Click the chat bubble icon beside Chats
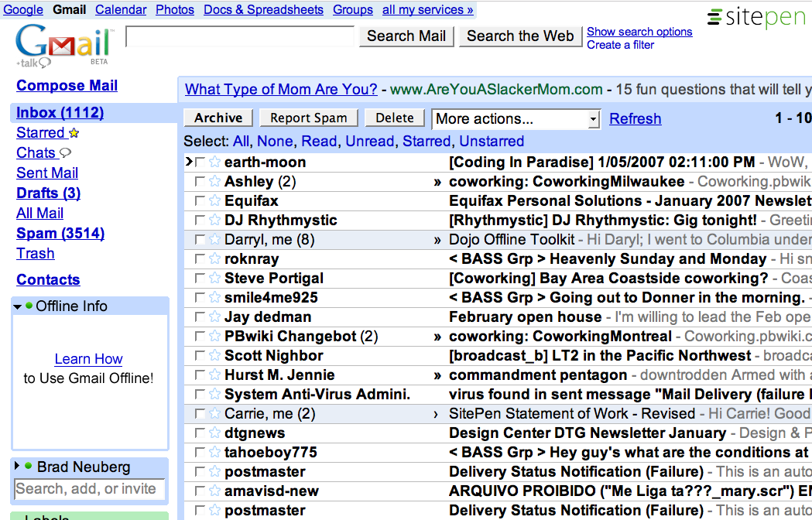Viewport: 812px width, 520px height. click(65, 152)
